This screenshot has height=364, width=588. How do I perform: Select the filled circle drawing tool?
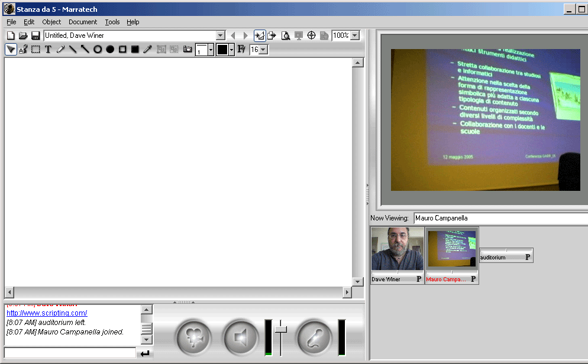pos(110,50)
